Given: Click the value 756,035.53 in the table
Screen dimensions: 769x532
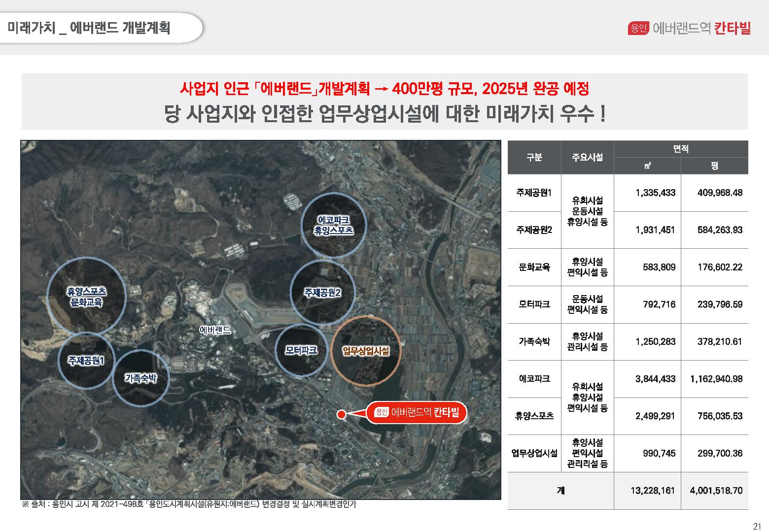Looking at the screenshot, I should click(720, 416).
